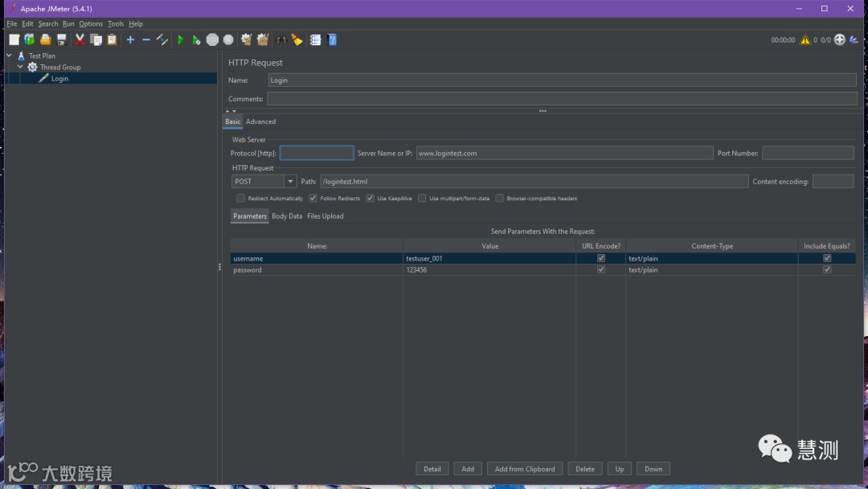Viewport: 868px width, 489px height.
Task: Click the Reset Search broom icon
Action: (x=297, y=39)
